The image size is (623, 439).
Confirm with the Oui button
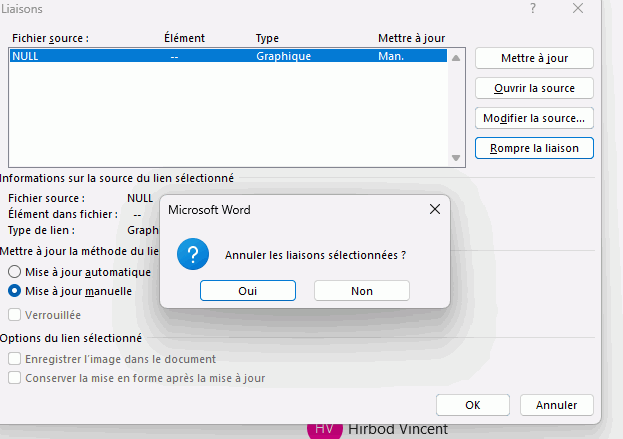[248, 290]
